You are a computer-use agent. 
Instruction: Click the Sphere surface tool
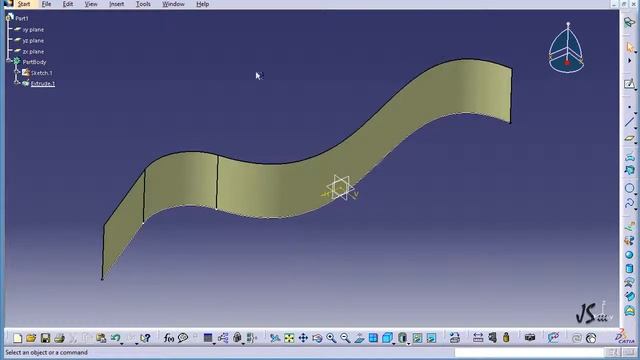[x=629, y=255]
